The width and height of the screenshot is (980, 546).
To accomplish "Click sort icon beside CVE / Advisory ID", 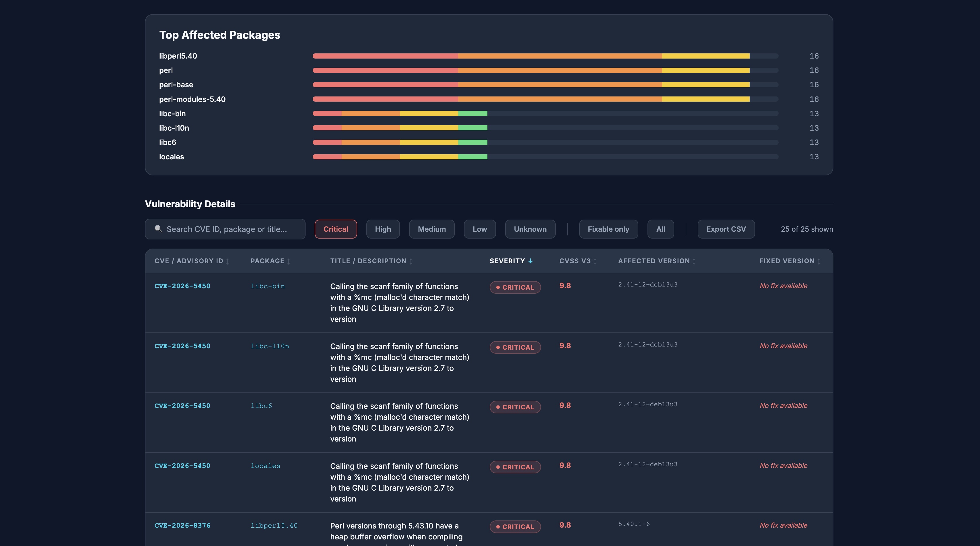I will pos(227,261).
